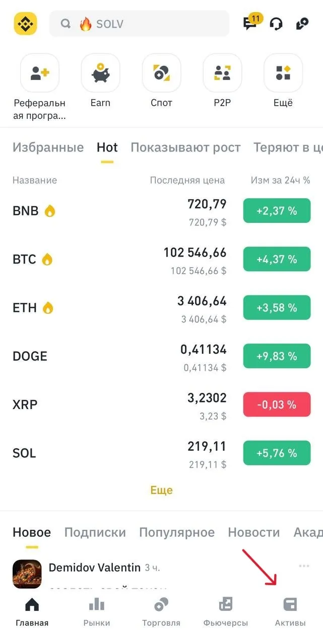
Task: Expand the list with Еще link
Action: 161,490
